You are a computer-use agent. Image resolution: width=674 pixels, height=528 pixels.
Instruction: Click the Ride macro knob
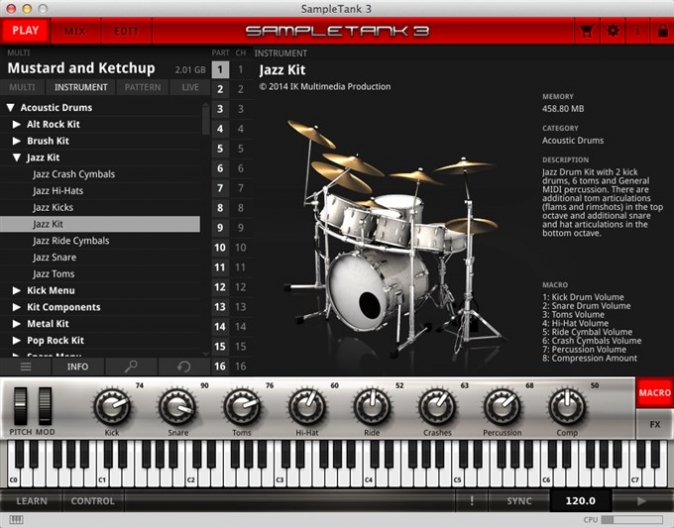pos(372,407)
